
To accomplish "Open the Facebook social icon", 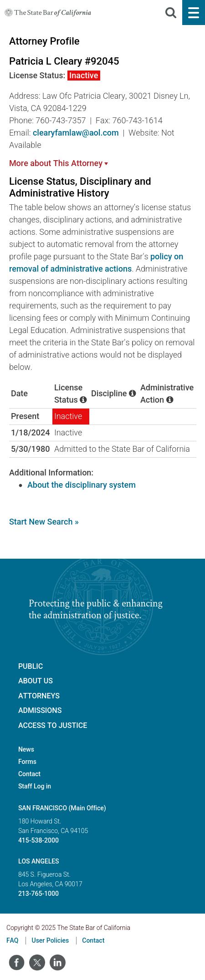I will 17,962.
